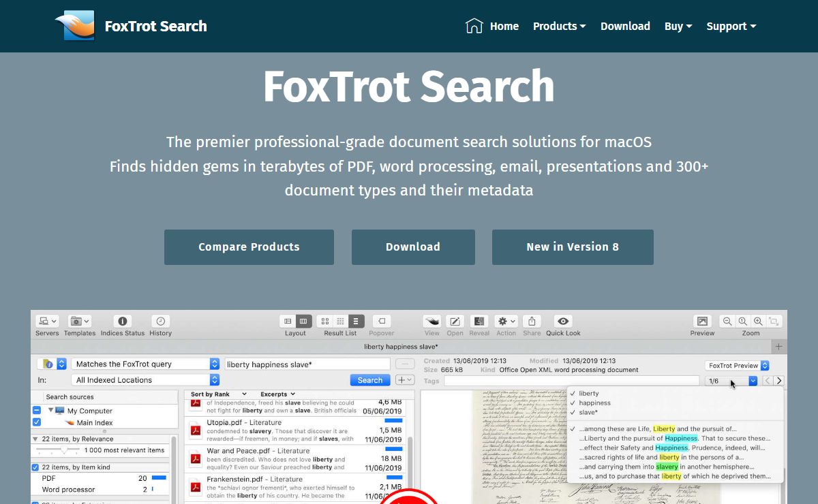This screenshot has height=504, width=818.
Task: Click the Preview toolbar icon
Action: (x=702, y=321)
